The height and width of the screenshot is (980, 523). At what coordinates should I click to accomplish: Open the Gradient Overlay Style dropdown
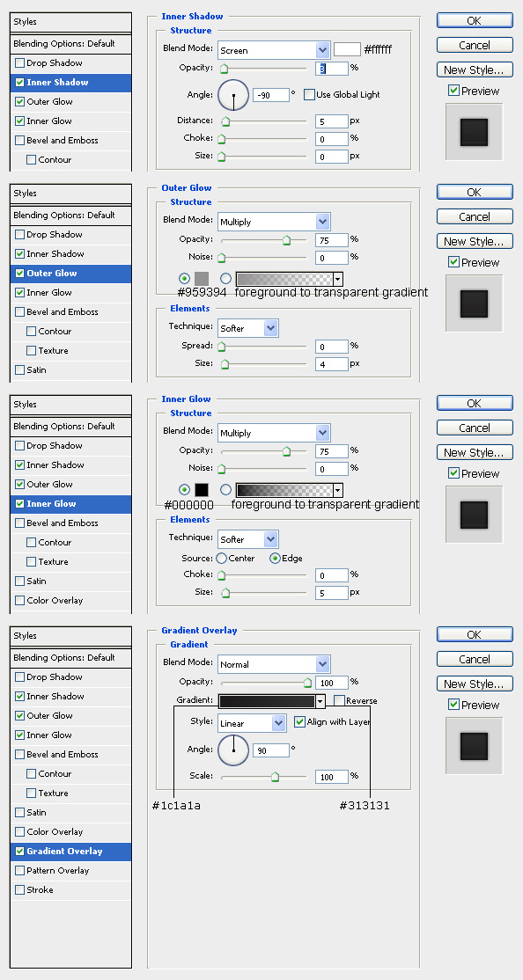[x=252, y=723]
